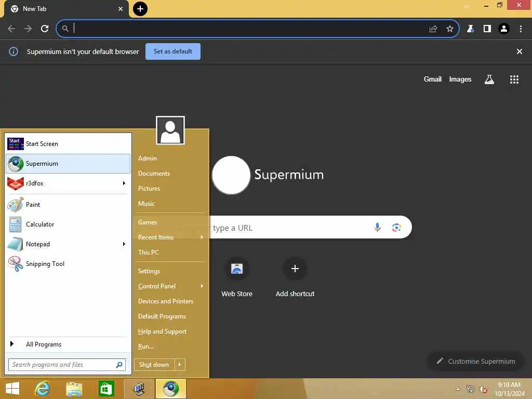Expand the Notepad jump list arrow
This screenshot has height=399, width=532.
point(124,244)
